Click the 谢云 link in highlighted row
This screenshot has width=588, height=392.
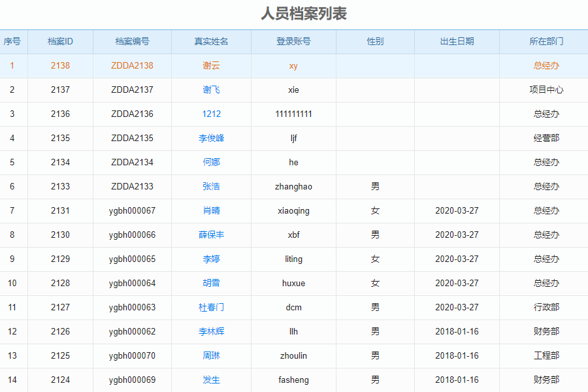(x=211, y=65)
